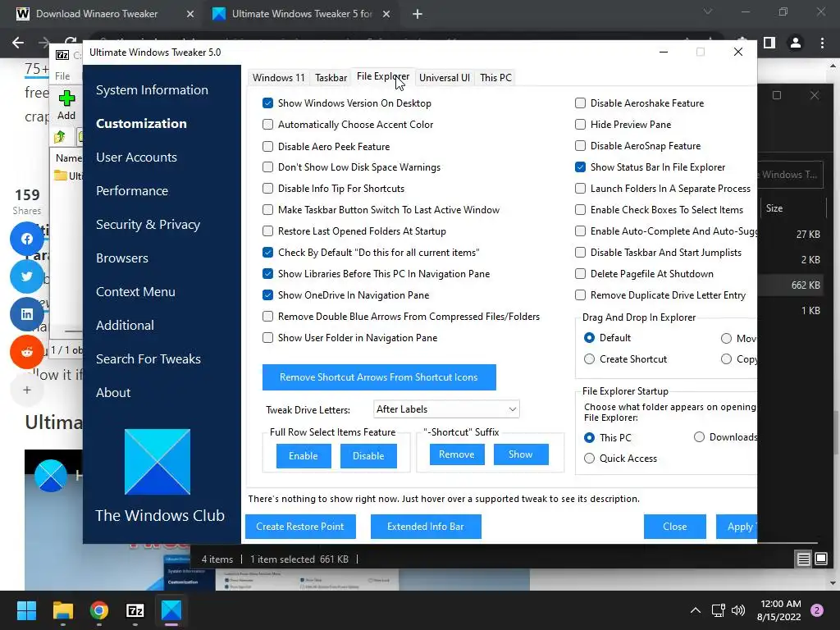Viewport: 840px width, 630px height.
Task: Select Quick Access startup folder
Action: 589,458
